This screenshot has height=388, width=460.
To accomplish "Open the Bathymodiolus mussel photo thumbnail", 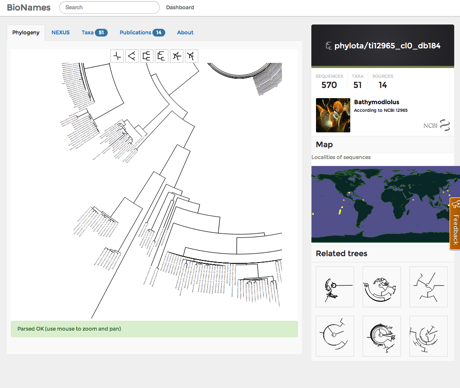I will coord(333,115).
